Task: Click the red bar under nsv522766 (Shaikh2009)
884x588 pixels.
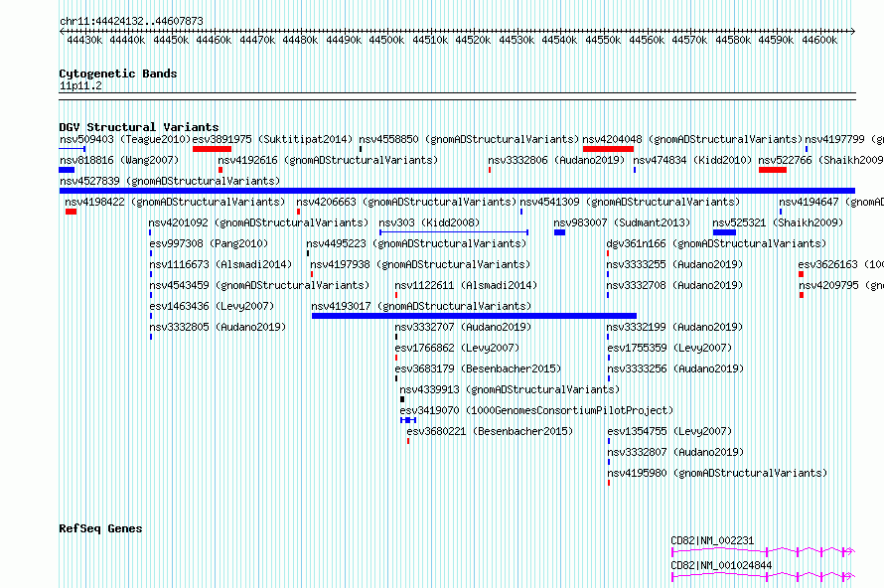Action: [773, 170]
